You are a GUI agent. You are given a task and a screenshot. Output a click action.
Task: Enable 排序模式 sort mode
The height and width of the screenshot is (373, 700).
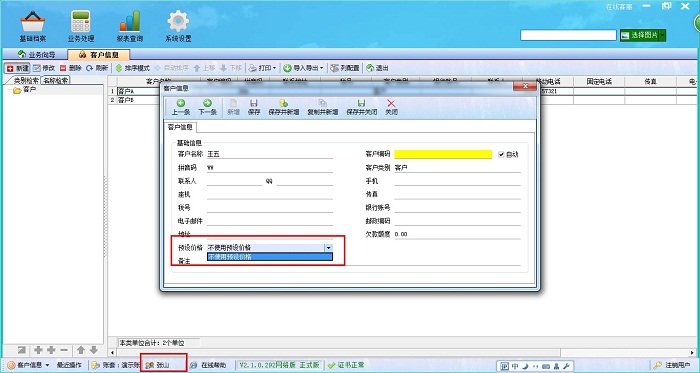[133, 68]
